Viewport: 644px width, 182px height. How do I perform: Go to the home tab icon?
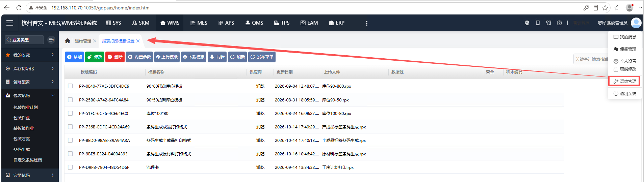68,41
